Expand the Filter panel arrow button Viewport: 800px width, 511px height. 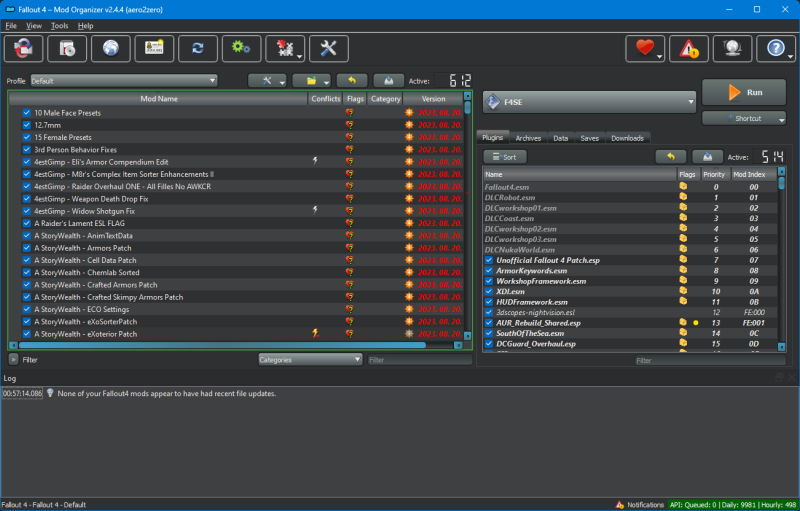click(x=13, y=360)
